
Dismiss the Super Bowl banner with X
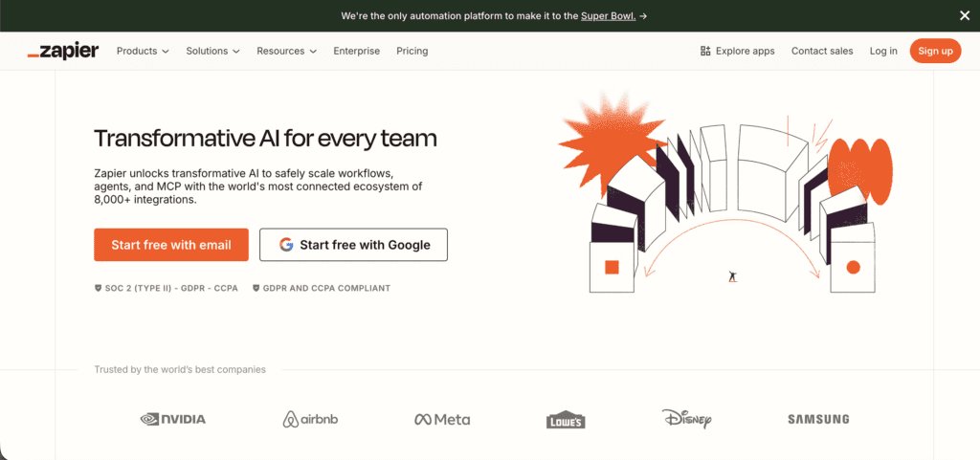click(x=965, y=15)
